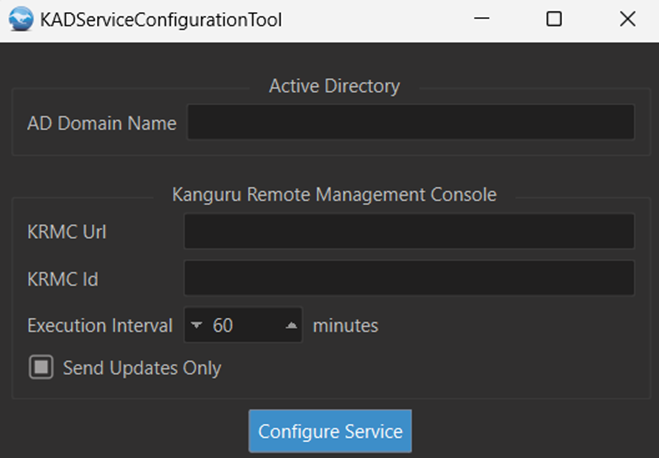The width and height of the screenshot is (659, 458).
Task: Focus the KRMC Id text box
Action: pyautogui.click(x=409, y=278)
